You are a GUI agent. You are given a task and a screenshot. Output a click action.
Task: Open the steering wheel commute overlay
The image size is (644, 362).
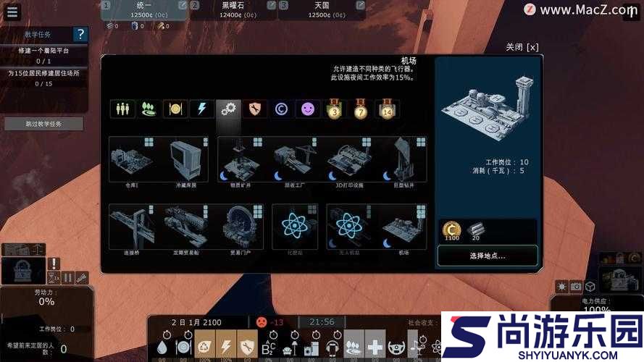pos(396,348)
